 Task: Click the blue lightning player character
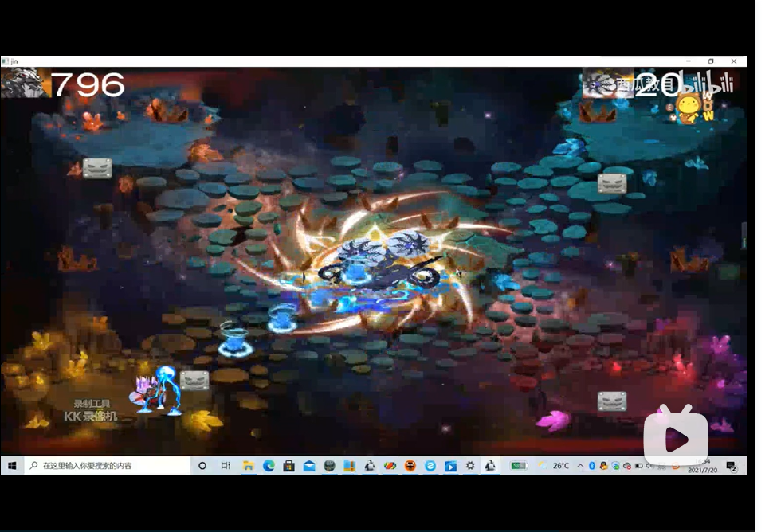pyautogui.click(x=158, y=391)
